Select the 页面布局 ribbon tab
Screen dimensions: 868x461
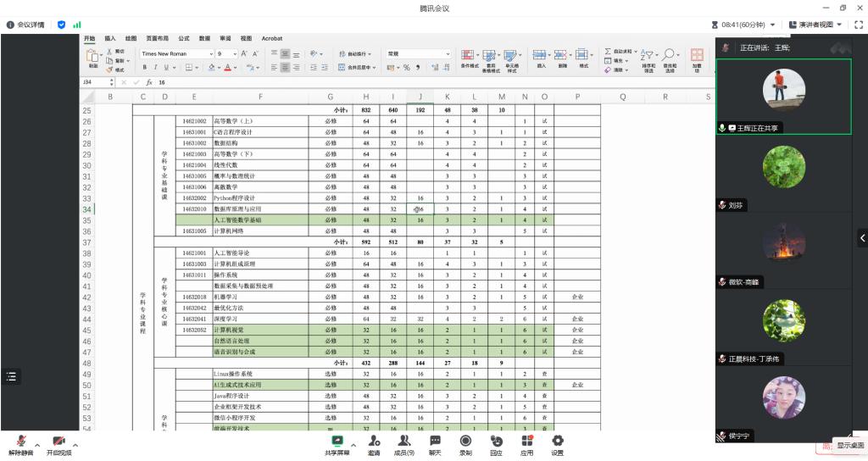[x=157, y=39]
